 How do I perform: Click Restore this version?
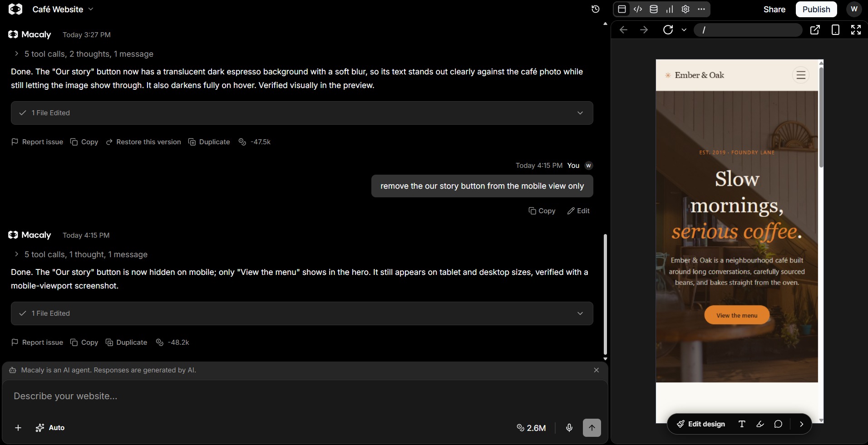tap(143, 142)
